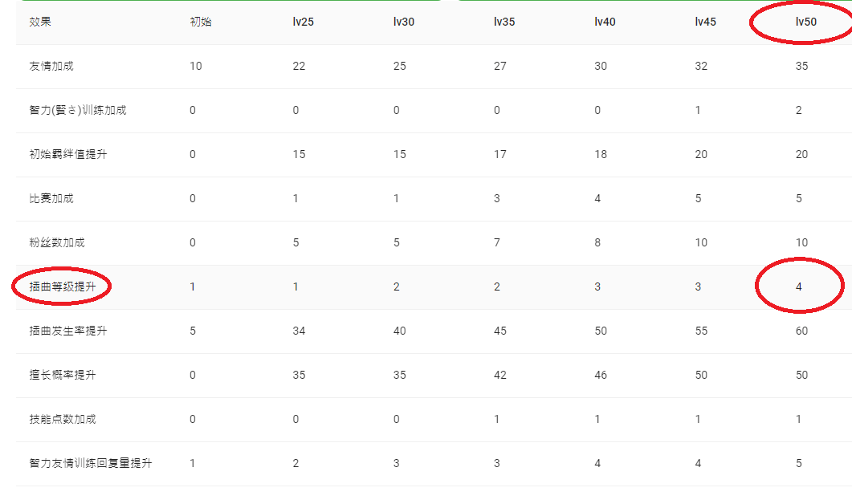
Task: Select the lv25 column header
Action: [303, 22]
